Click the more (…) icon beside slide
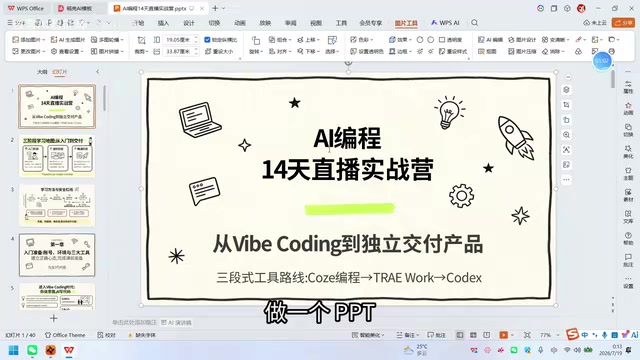Screen dimensions: 640x360 (566, 180)
